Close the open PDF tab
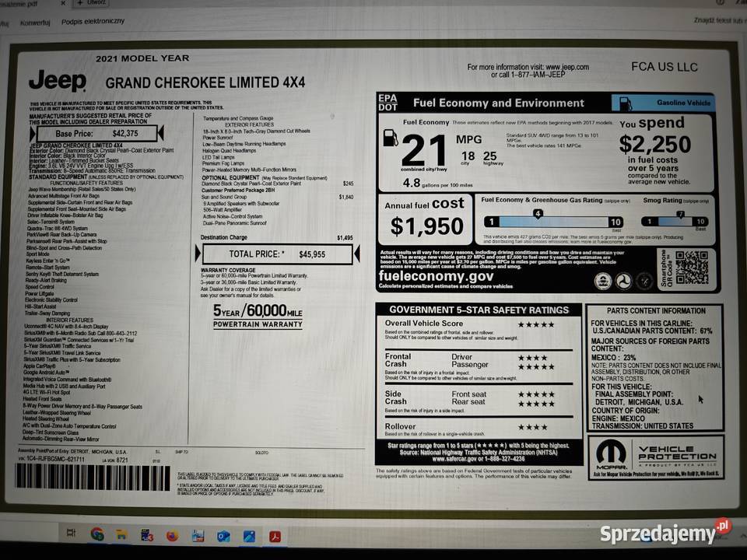Screen dimensions: 747x560 pos(63,3)
